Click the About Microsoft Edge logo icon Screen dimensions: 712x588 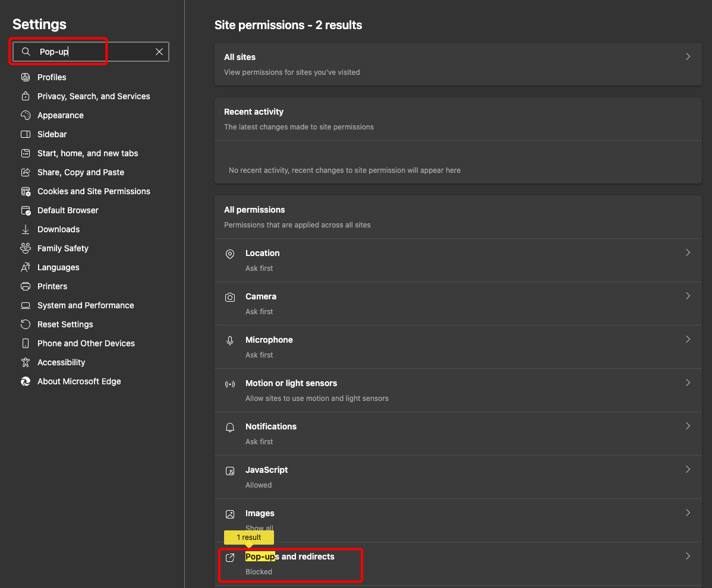[x=26, y=381]
